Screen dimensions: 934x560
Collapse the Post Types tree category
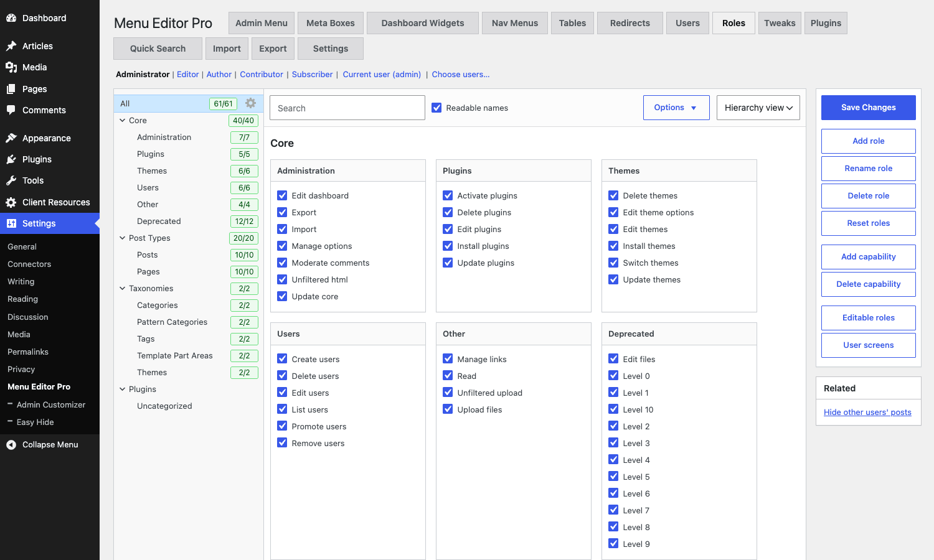point(123,238)
